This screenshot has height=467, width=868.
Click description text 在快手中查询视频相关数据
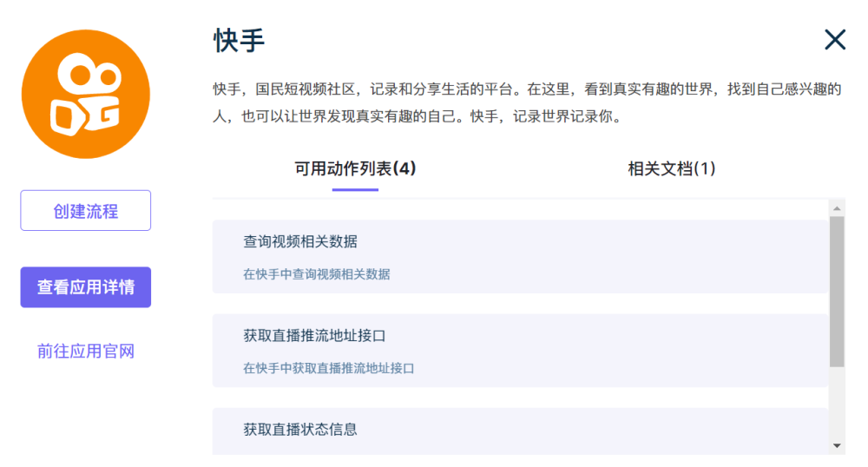tap(317, 274)
